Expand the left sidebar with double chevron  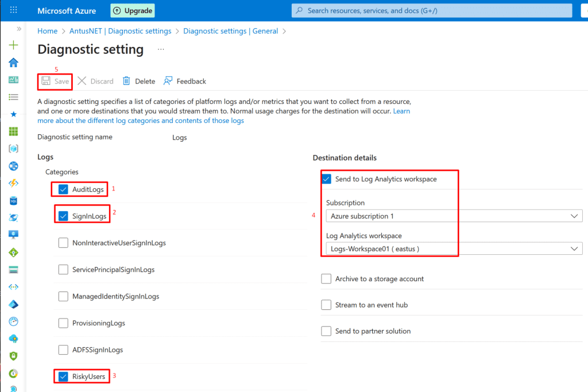19,28
